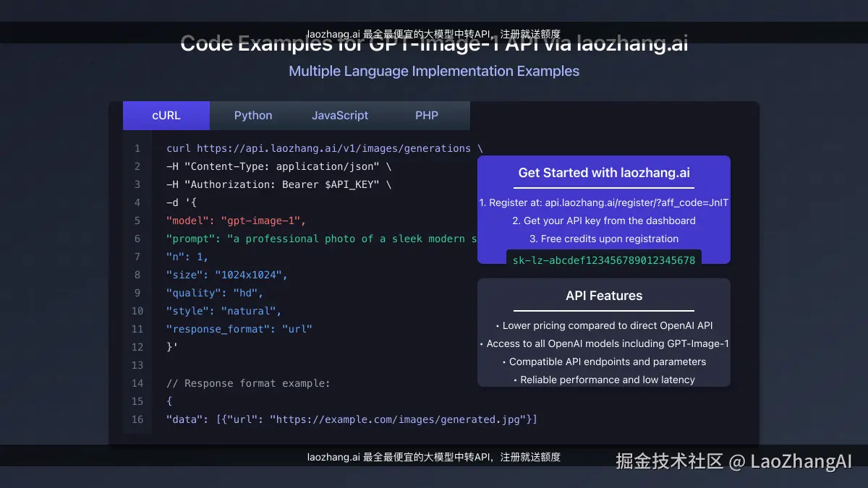868x488 pixels.
Task: Click the Get Started with laozhang.ai heading
Action: (603, 173)
